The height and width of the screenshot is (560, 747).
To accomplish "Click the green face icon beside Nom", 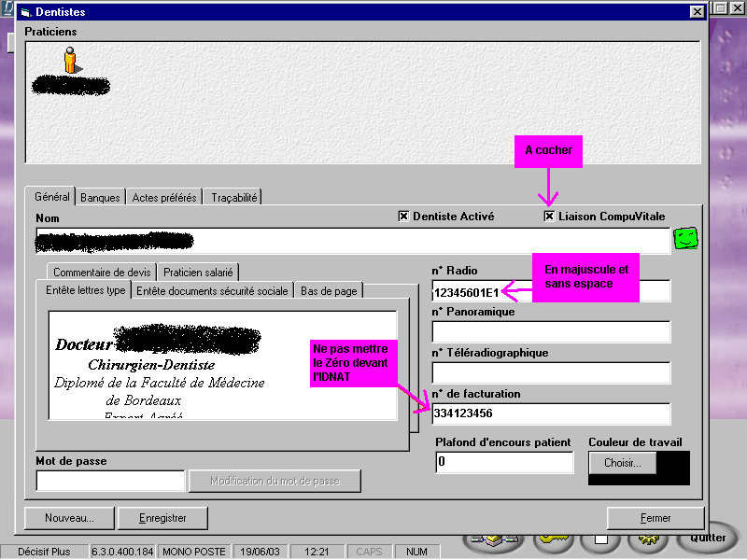I will 686,240.
